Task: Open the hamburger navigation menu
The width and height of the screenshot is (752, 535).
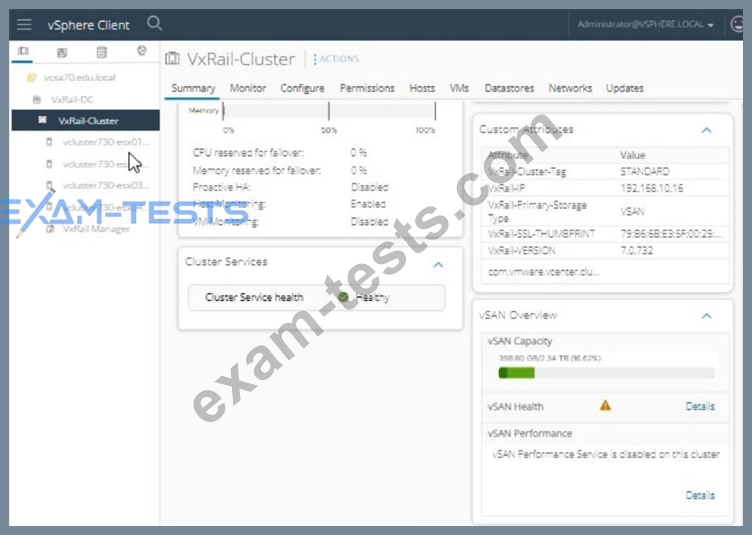Action: point(24,24)
